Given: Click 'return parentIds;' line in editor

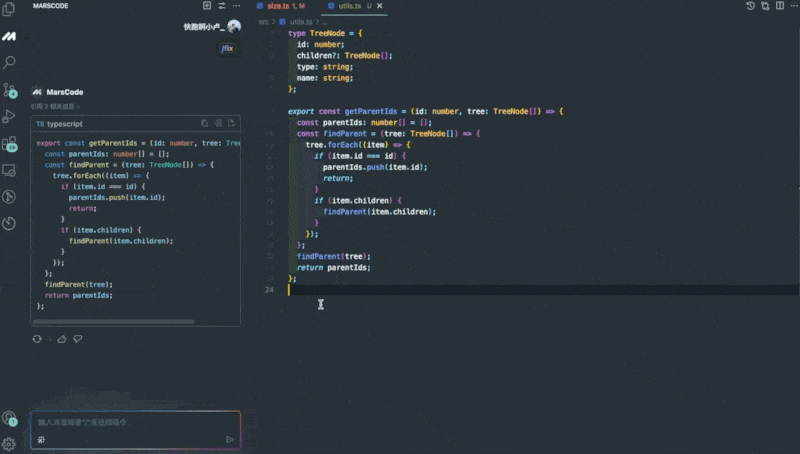Looking at the screenshot, I should click(x=334, y=267).
